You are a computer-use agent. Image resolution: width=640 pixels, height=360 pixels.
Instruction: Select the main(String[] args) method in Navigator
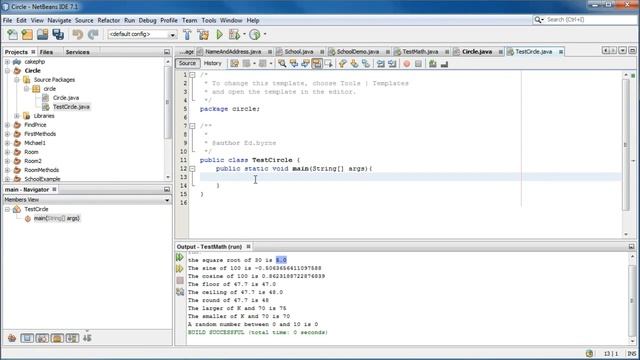pos(57,218)
